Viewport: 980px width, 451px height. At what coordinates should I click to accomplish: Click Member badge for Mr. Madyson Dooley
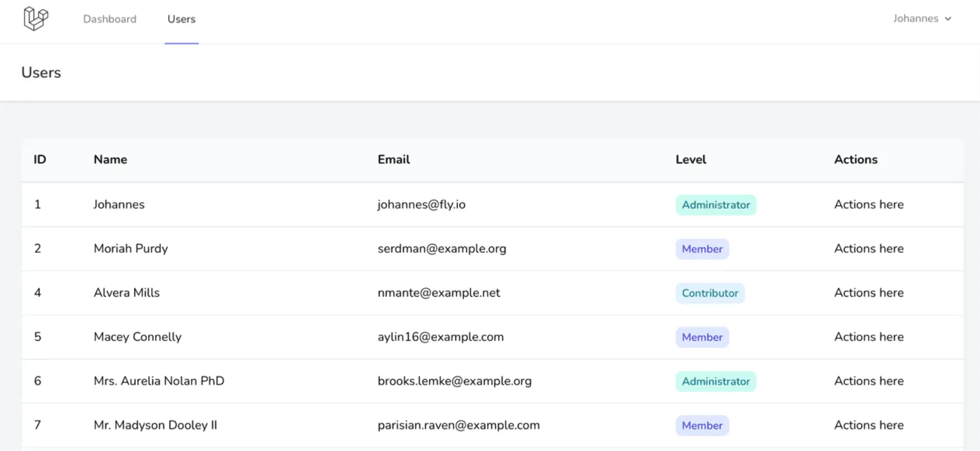click(x=702, y=426)
